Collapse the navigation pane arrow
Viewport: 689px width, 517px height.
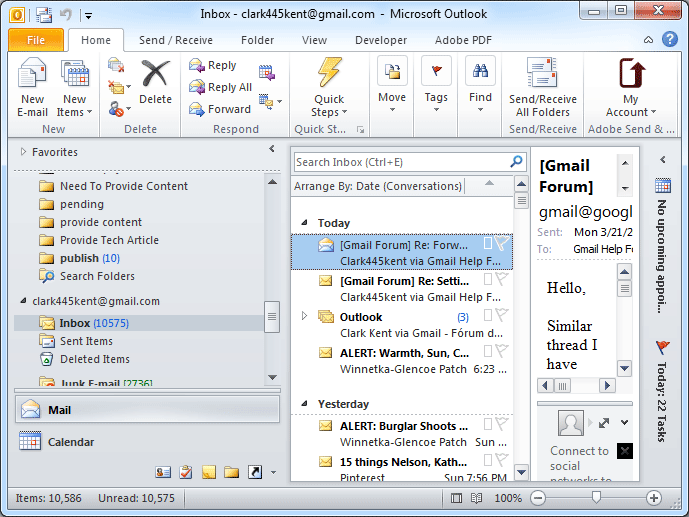pos(272,149)
